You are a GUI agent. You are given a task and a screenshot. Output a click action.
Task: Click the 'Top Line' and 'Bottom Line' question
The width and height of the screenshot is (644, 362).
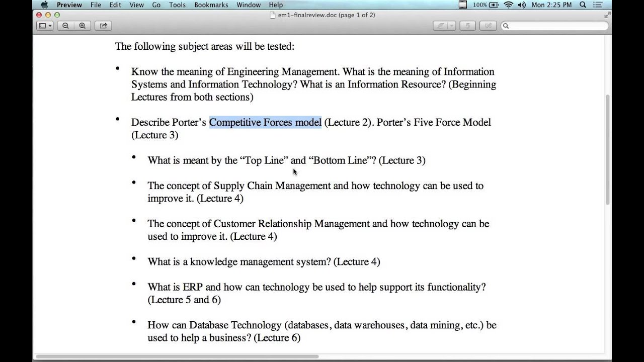point(286,160)
